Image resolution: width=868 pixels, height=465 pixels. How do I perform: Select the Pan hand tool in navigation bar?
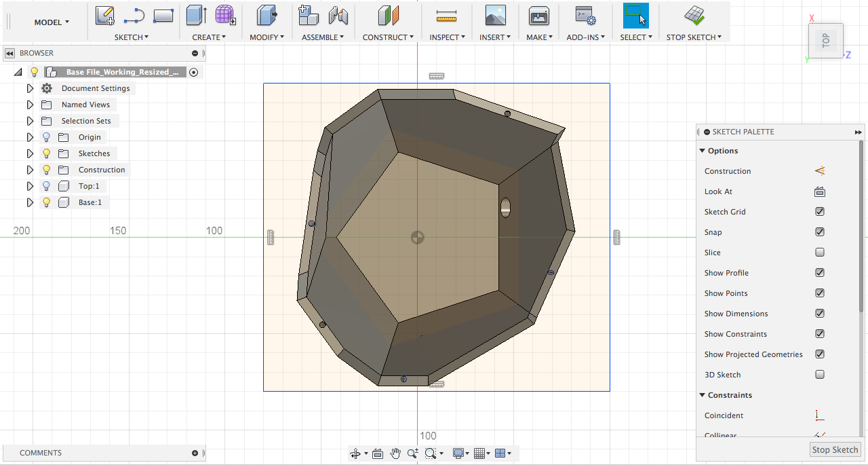(395, 453)
